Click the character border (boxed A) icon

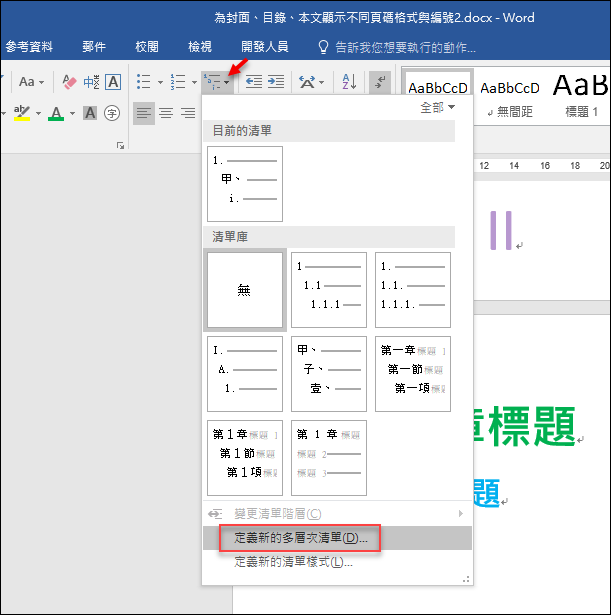tap(113, 82)
